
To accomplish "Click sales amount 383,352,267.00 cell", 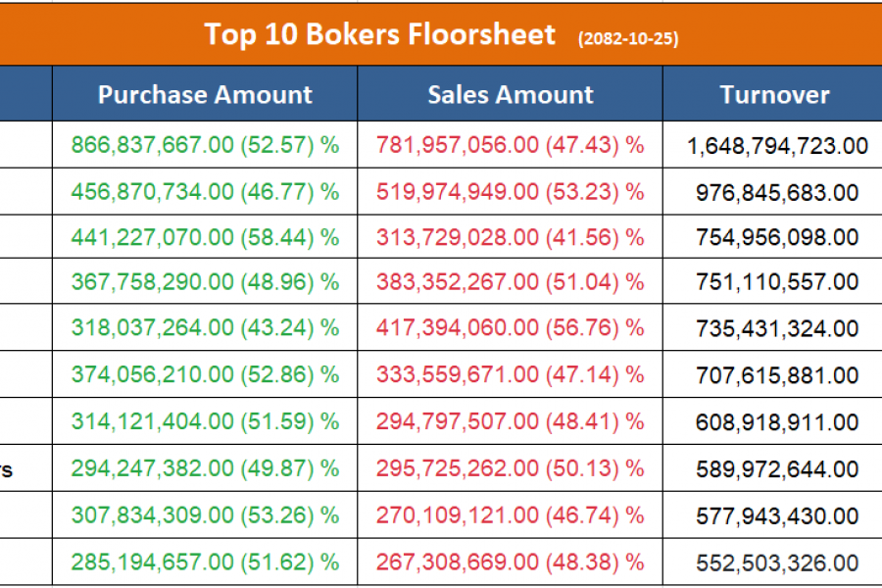I will [x=510, y=282].
